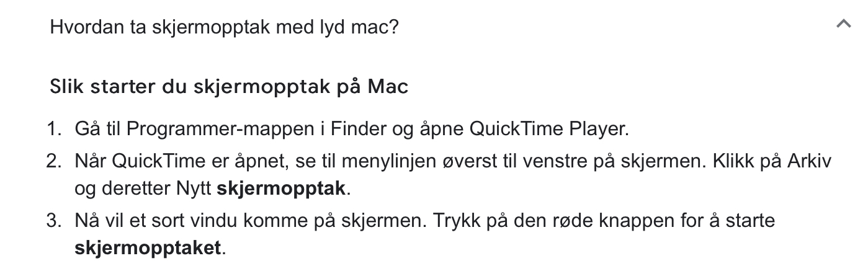Collapse the answer using the chevron-up icon

pos(843,25)
